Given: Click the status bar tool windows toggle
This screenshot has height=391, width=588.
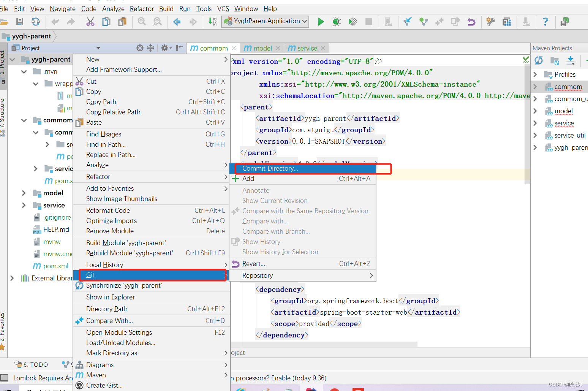Looking at the screenshot, I should 4,378.
